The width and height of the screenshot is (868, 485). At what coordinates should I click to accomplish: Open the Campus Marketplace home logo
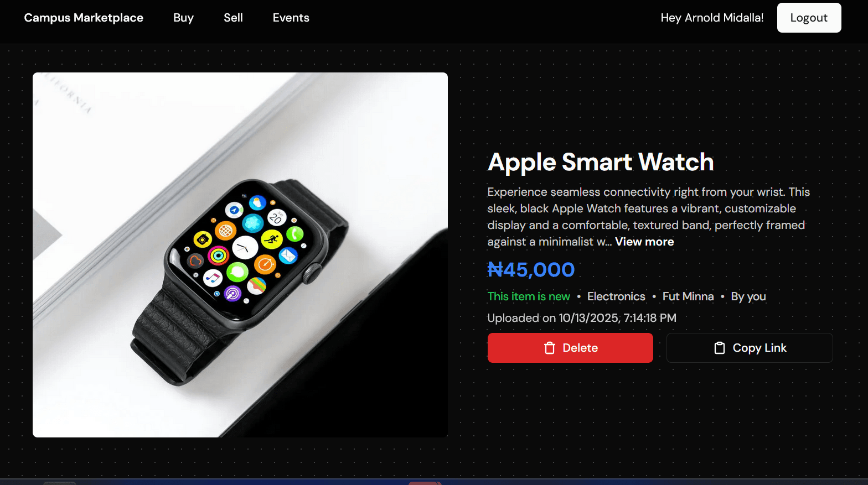84,18
